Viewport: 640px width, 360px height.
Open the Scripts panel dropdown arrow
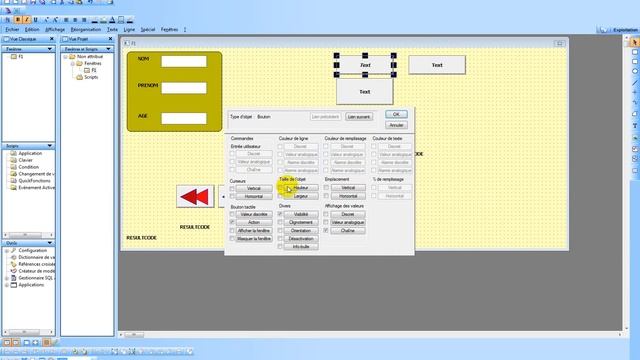click(x=50, y=146)
